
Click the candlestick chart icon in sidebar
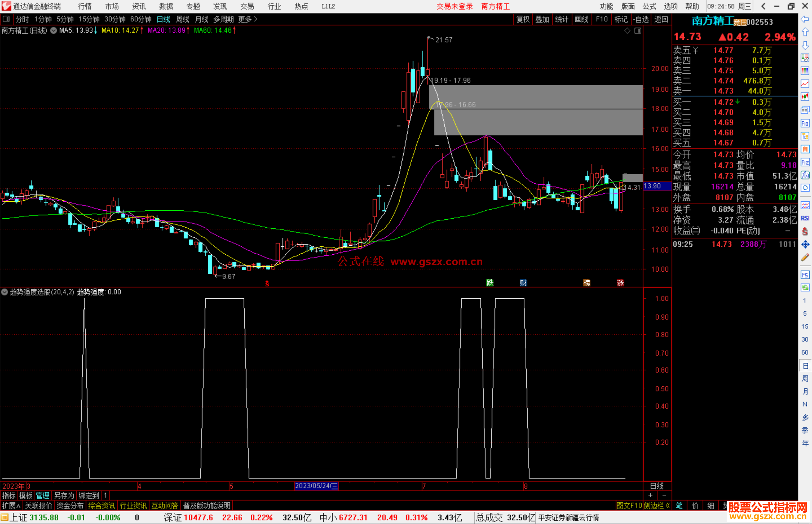pos(805,97)
